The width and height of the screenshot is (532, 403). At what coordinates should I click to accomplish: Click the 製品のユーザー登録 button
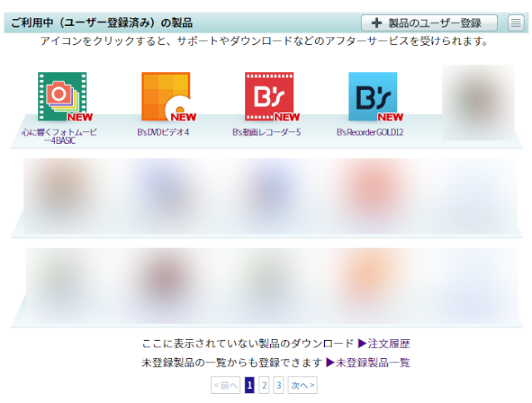pyautogui.click(x=429, y=23)
